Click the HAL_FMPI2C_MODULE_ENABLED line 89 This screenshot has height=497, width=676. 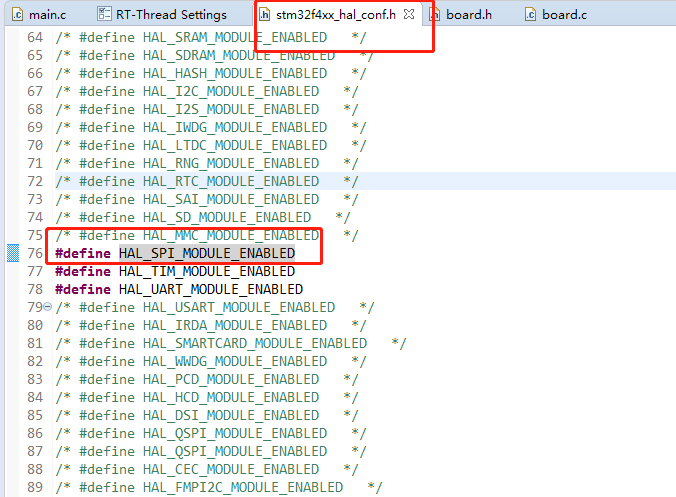click(x=218, y=487)
